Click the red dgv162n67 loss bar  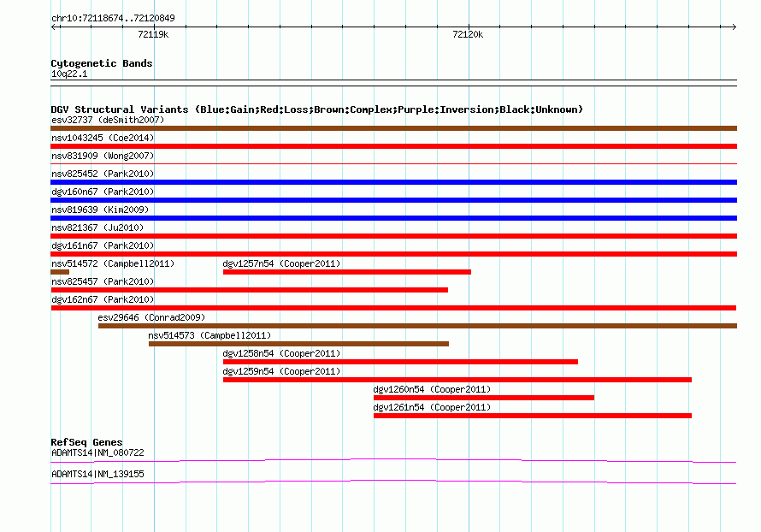[x=393, y=308]
